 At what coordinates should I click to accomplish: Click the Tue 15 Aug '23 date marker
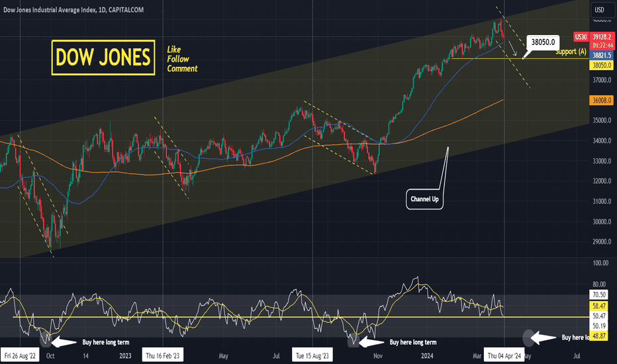click(312, 355)
